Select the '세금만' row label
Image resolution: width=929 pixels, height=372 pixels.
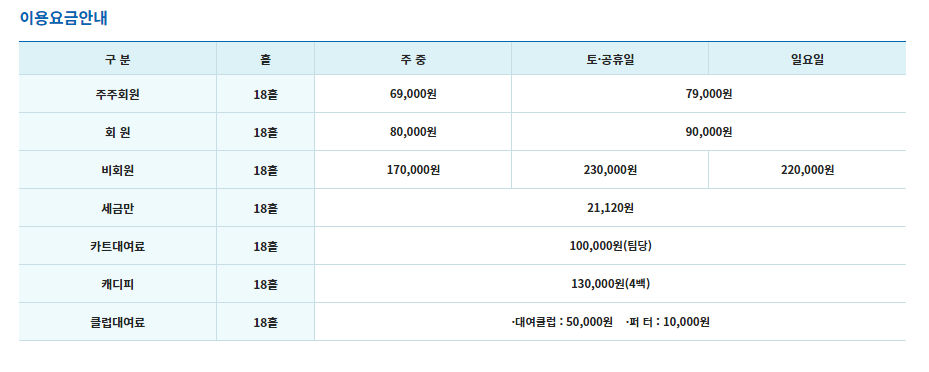[118, 208]
